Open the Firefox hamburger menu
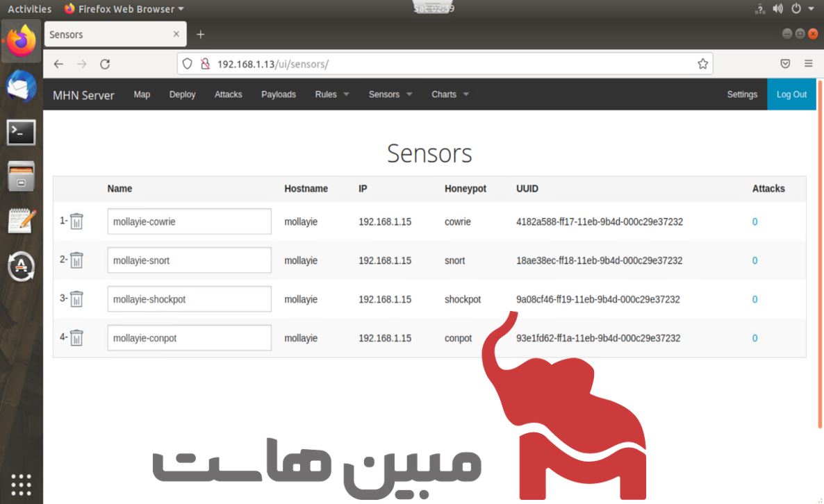824x504 pixels. point(808,64)
